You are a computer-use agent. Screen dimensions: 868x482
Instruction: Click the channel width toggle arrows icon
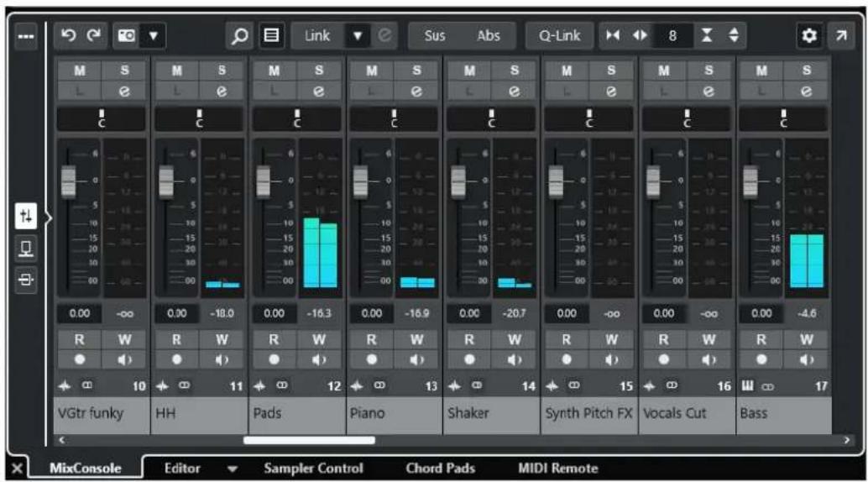click(x=640, y=36)
